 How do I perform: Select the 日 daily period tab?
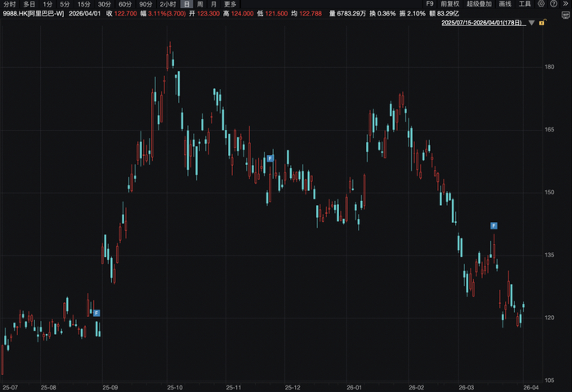pyautogui.click(x=186, y=4)
